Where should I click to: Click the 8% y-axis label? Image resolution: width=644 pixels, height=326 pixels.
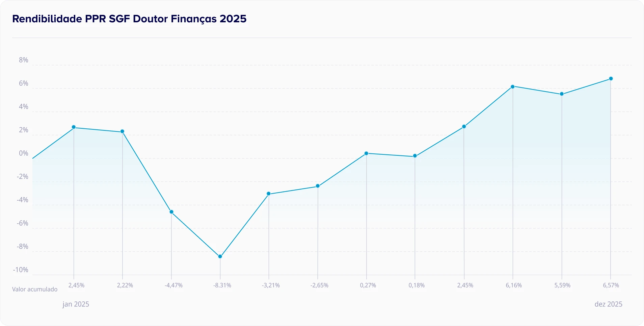click(24, 60)
